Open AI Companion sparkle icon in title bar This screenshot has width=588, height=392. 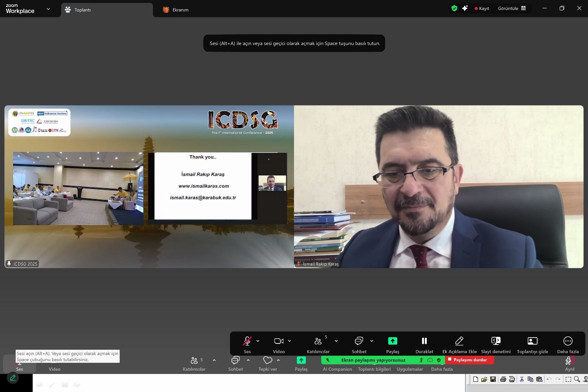click(465, 8)
